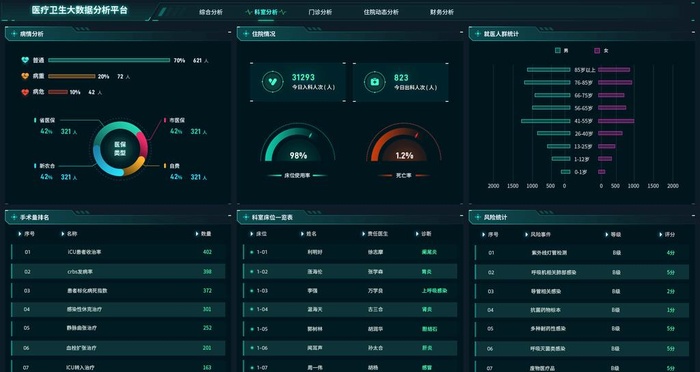Click the 病情分析 panel header icon
The width and height of the screenshot is (700, 372).
(x=14, y=34)
